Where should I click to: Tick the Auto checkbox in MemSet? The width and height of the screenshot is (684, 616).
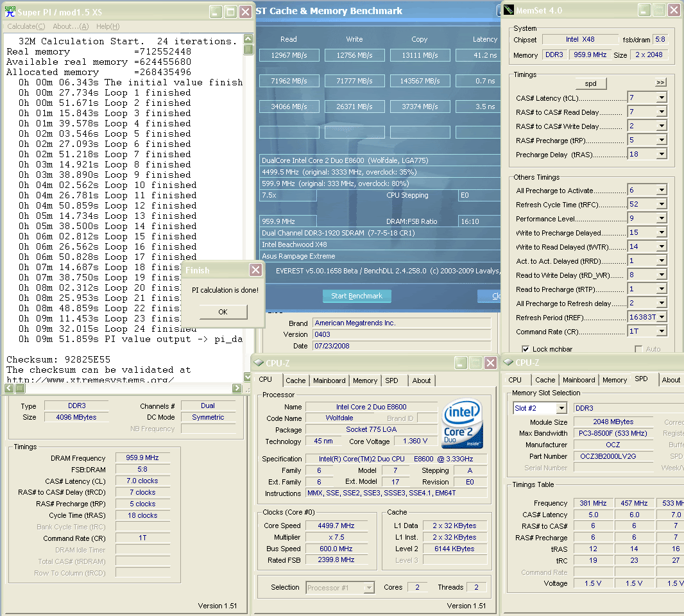tap(638, 349)
